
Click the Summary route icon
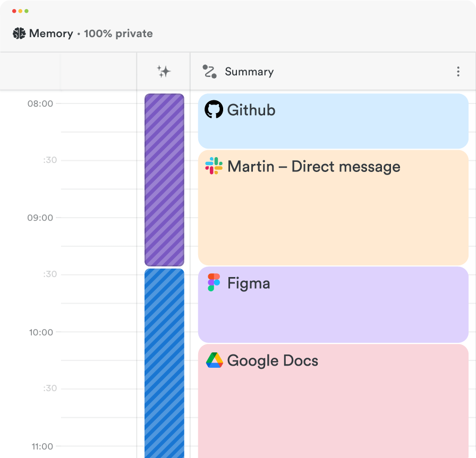(209, 72)
